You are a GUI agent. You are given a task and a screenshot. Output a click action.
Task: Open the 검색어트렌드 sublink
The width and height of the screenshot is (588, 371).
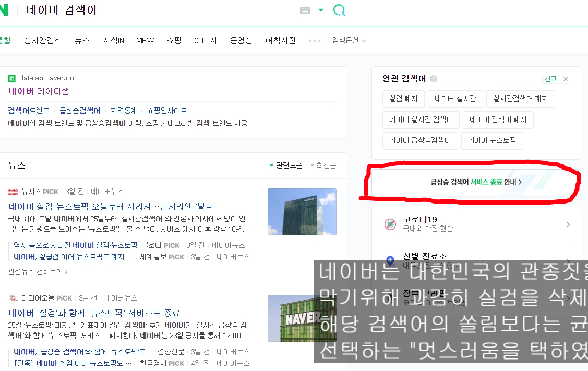(x=29, y=111)
